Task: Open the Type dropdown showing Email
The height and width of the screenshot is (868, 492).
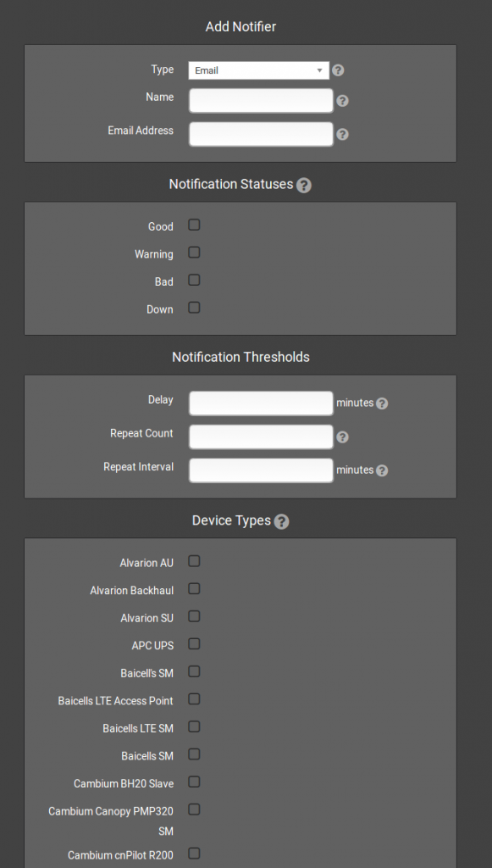Action: [x=259, y=70]
